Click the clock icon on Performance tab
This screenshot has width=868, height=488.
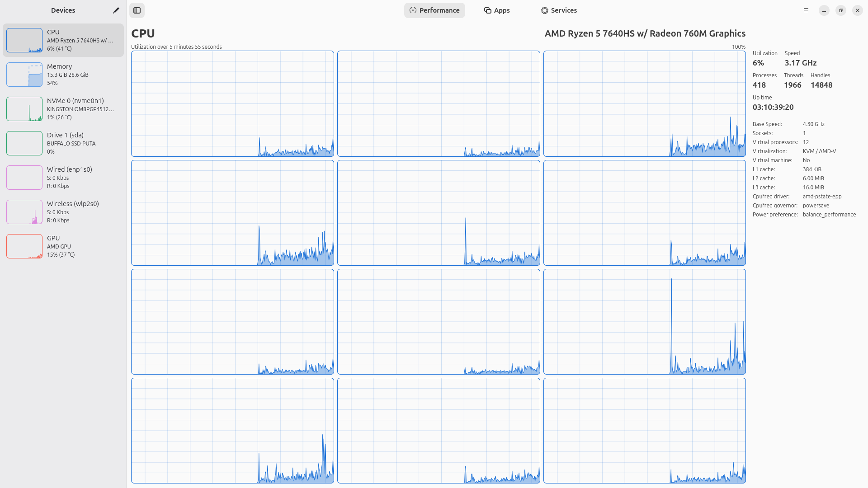click(413, 10)
